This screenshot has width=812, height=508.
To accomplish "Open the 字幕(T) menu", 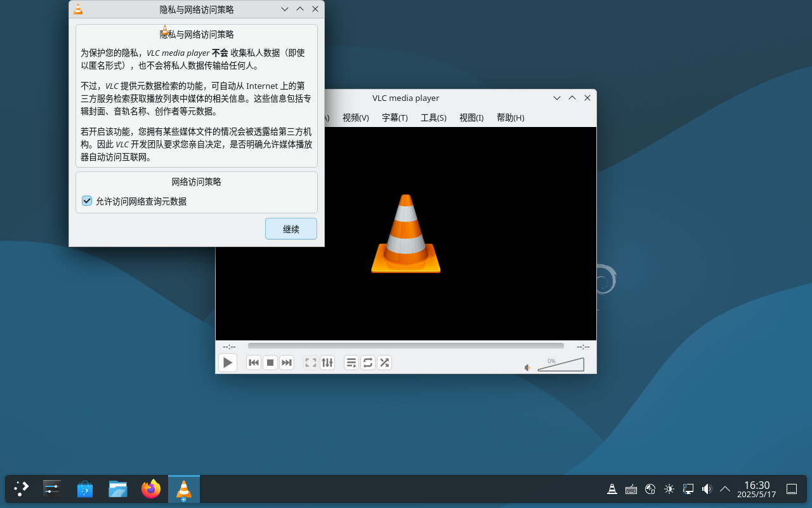I will pos(395,117).
